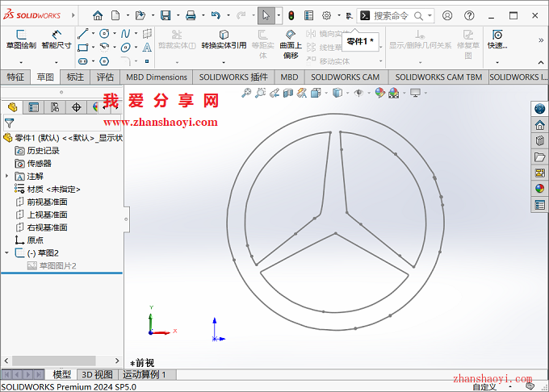This screenshot has height=392, width=549.
Task: Open the display style dropdown arrow
Action: 348,94
